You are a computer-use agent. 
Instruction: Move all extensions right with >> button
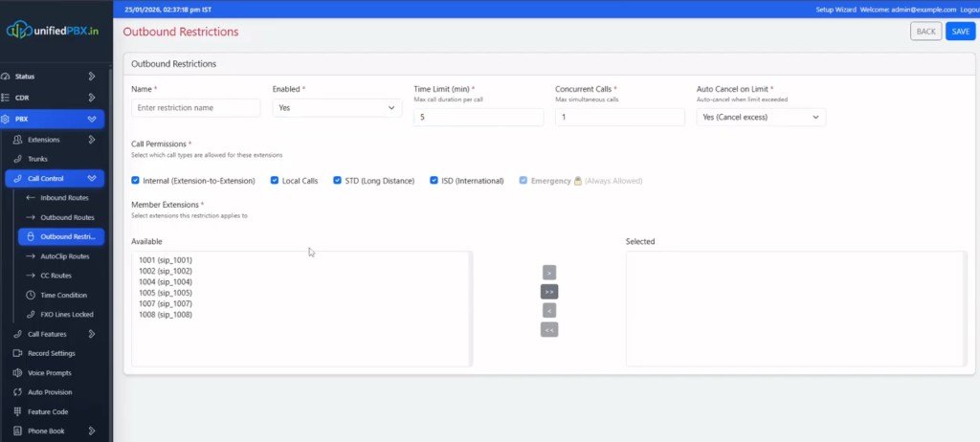[x=548, y=292]
